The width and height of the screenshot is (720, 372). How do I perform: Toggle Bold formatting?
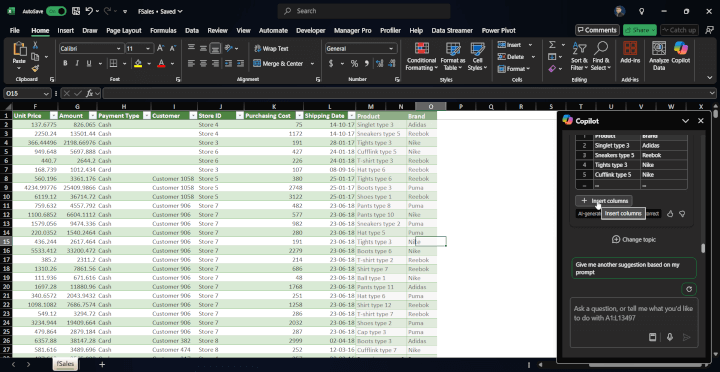click(x=65, y=63)
